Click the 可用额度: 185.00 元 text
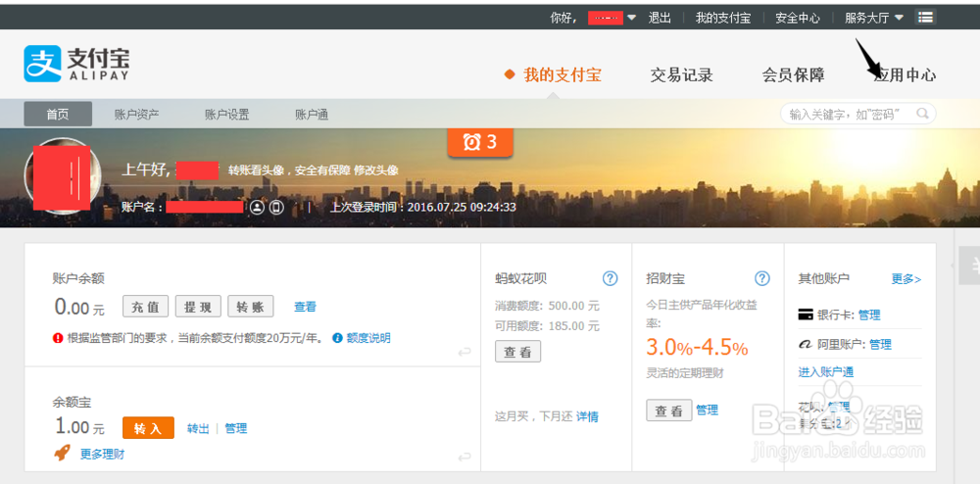Screen dimensions: 980x484 click(x=547, y=326)
